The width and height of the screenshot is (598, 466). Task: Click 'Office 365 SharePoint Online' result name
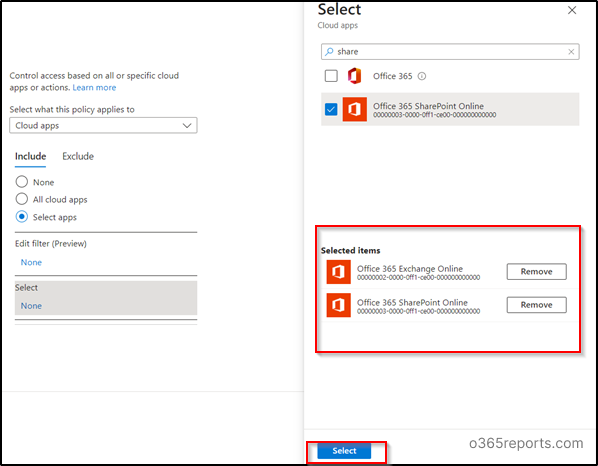(x=428, y=106)
